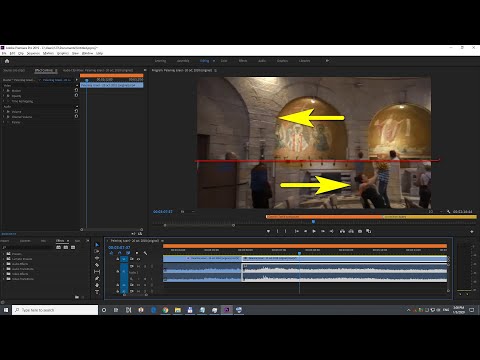Click Mark Out button in Program monitor
This screenshot has width=480, height=360.
pyautogui.click(x=286, y=231)
